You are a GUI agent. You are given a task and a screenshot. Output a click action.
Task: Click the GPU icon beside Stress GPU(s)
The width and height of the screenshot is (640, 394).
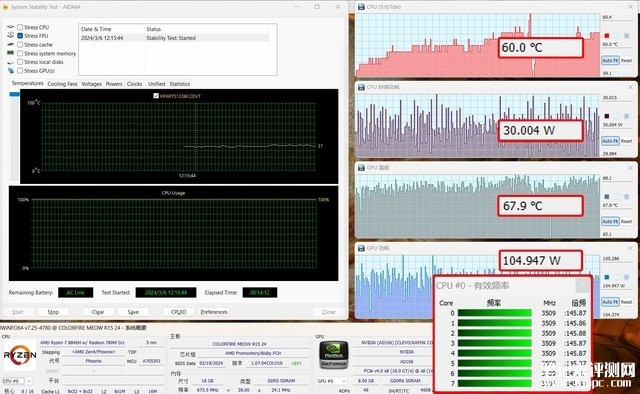pos(11,71)
